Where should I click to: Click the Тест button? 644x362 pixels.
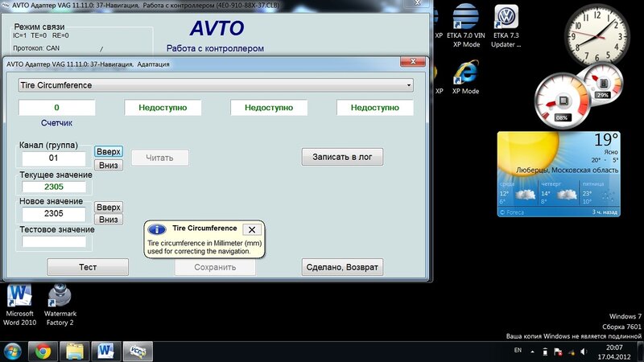click(88, 267)
